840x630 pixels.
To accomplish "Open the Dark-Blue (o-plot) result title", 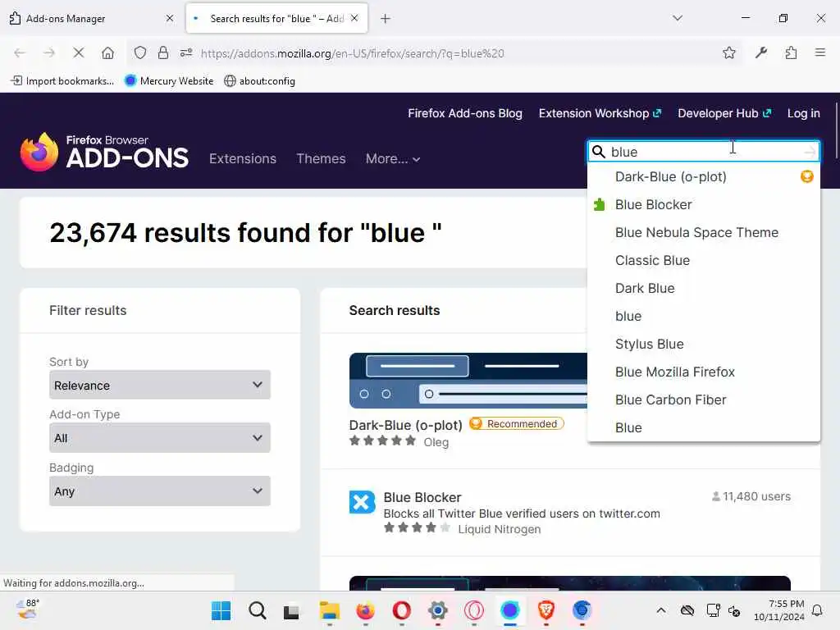I will [405, 425].
